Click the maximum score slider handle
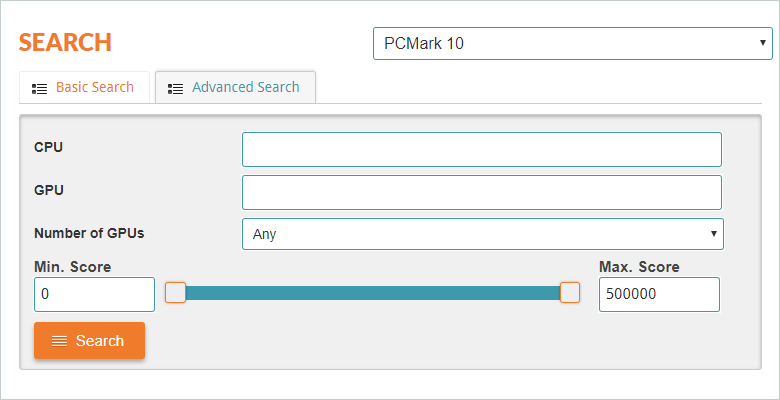 click(x=570, y=292)
